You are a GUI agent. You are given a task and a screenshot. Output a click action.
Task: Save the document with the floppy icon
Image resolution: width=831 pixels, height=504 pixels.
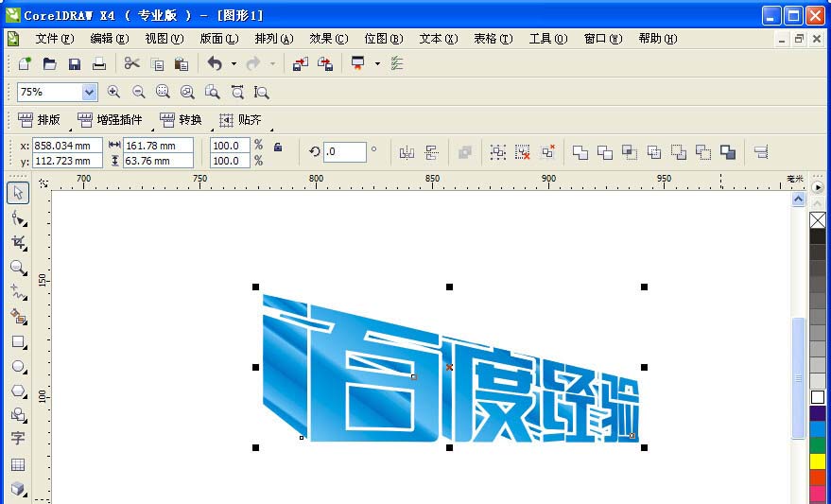pos(75,64)
